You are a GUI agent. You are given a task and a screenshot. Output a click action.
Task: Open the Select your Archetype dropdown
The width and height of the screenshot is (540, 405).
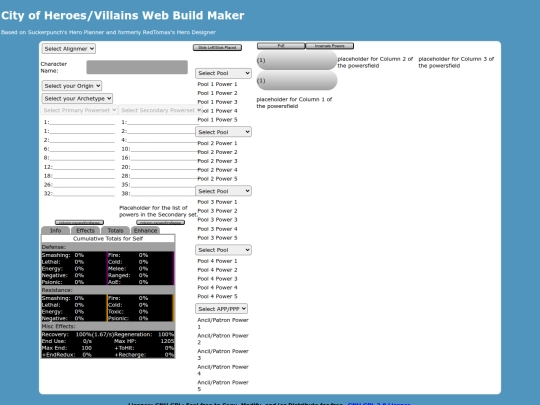tap(77, 98)
